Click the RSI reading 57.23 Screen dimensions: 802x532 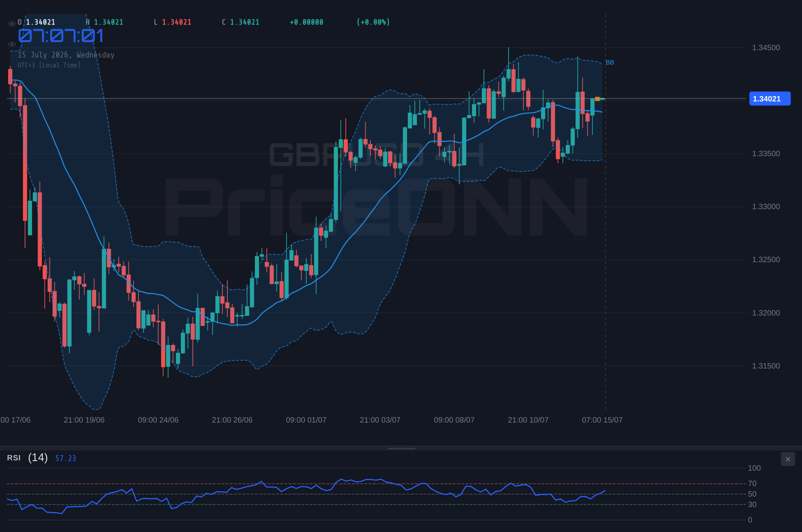(x=66, y=458)
